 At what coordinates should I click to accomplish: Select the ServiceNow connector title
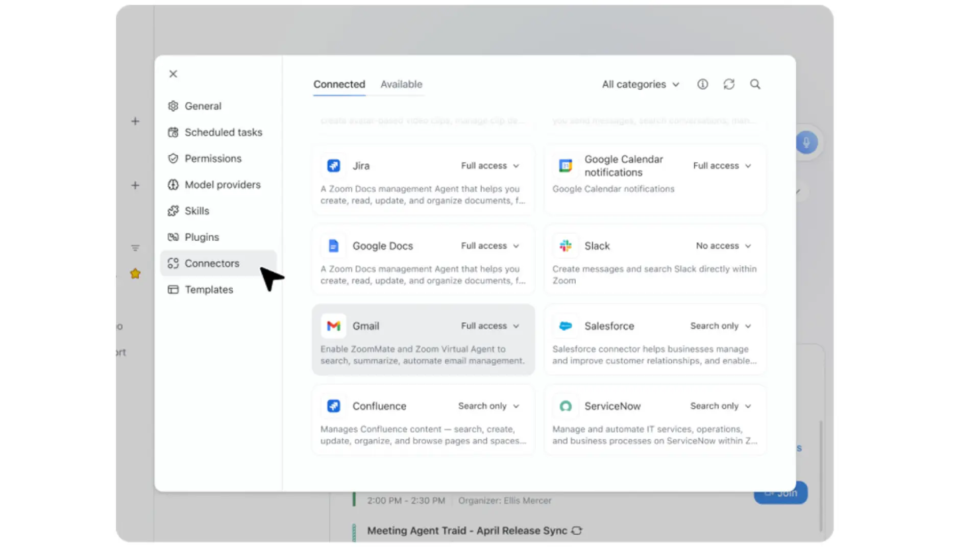click(x=612, y=406)
